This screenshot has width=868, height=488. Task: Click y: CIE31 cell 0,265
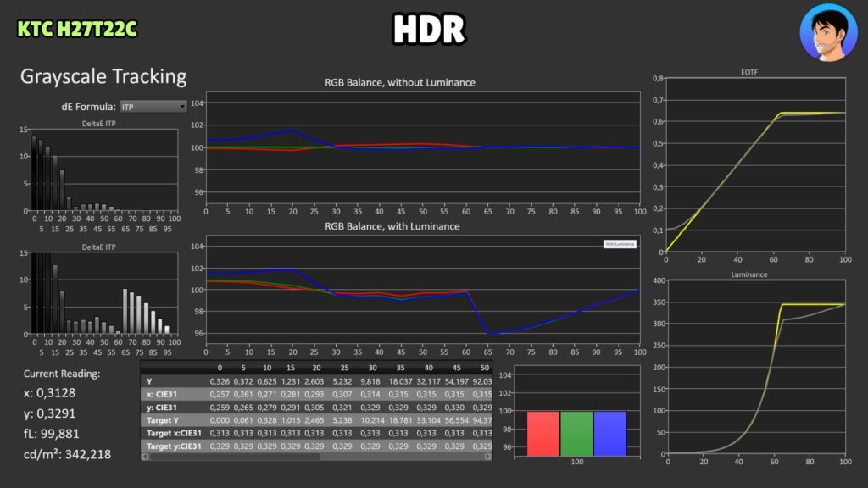(243, 408)
